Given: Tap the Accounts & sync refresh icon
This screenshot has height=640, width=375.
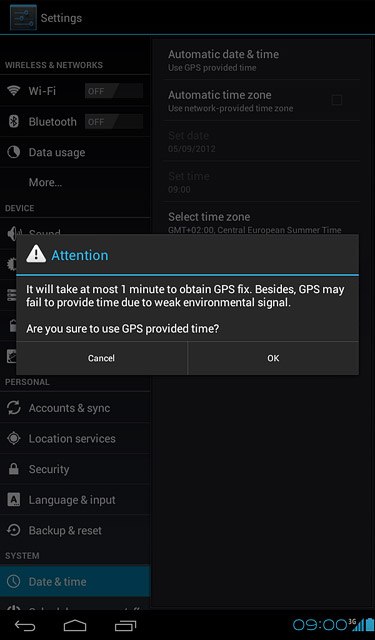Looking at the screenshot, I should 14,408.
